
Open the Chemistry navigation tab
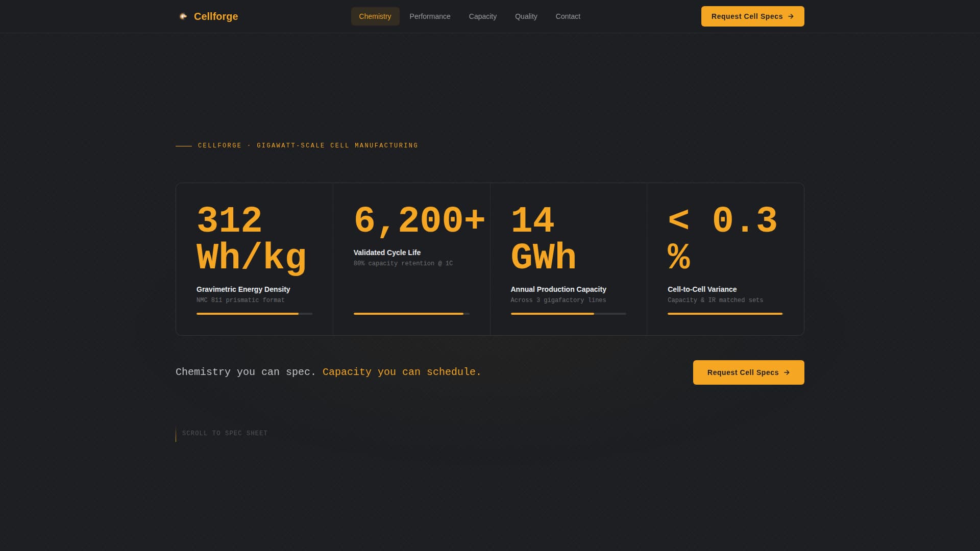tap(375, 16)
